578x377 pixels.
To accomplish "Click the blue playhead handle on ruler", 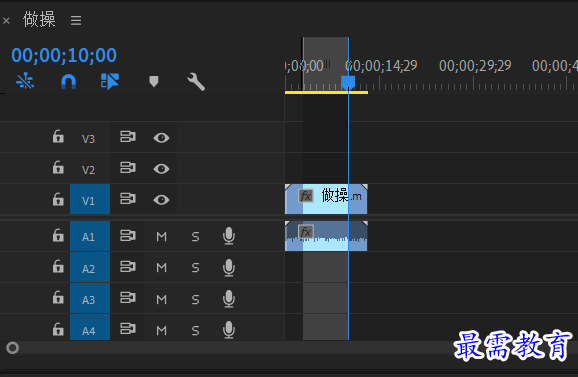I will point(348,82).
